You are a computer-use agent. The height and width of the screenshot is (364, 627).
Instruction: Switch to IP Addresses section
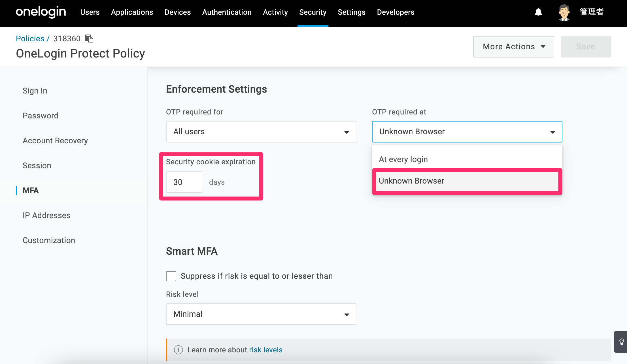[46, 215]
